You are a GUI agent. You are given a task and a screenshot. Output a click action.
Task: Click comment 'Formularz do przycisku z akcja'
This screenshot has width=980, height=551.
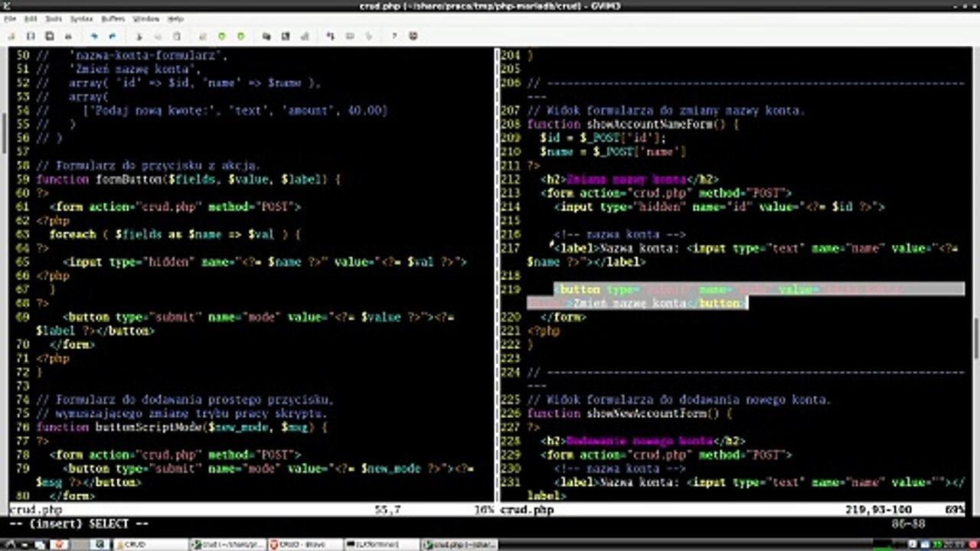coord(149,165)
